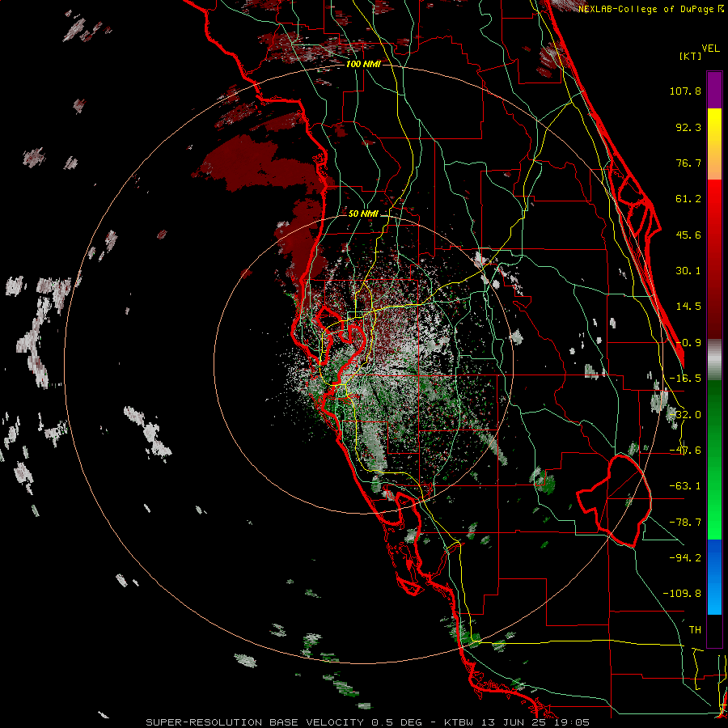Select the dark purple TH color bar segment
This screenshot has height=728, width=728.
click(714, 630)
